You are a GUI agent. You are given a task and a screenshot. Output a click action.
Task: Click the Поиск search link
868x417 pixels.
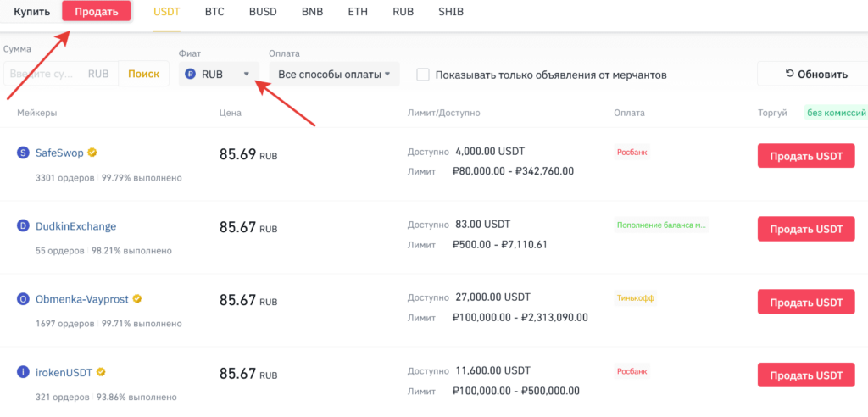143,74
